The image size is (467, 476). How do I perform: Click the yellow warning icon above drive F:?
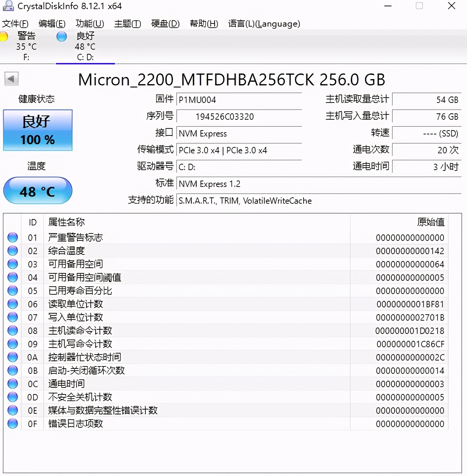pyautogui.click(x=5, y=36)
